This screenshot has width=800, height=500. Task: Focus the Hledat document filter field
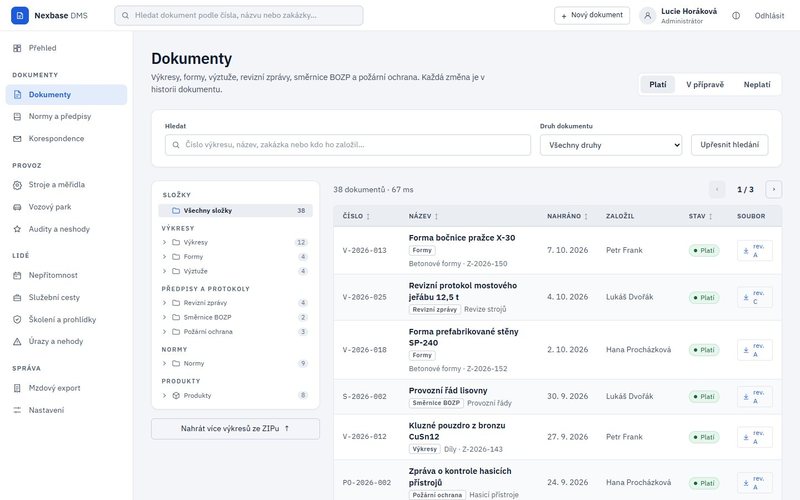pos(347,145)
